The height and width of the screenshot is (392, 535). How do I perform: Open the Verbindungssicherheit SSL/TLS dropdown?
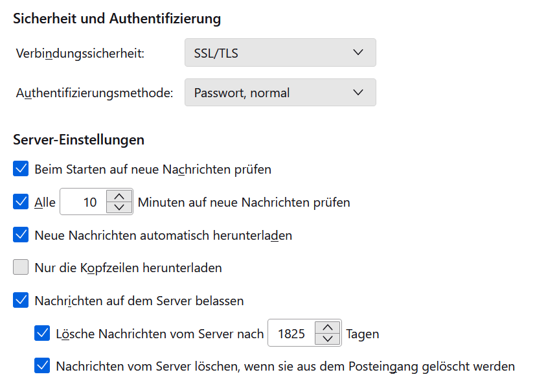coord(280,53)
